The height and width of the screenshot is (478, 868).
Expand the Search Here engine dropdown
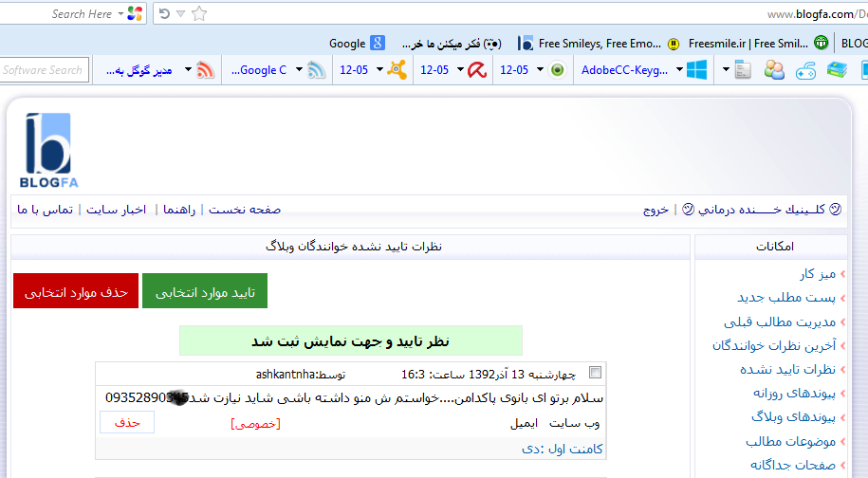[119, 14]
